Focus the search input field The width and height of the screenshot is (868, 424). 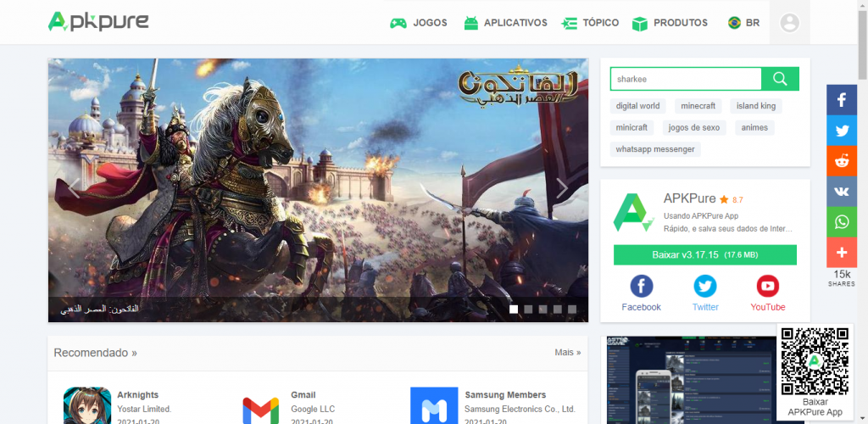click(x=685, y=79)
